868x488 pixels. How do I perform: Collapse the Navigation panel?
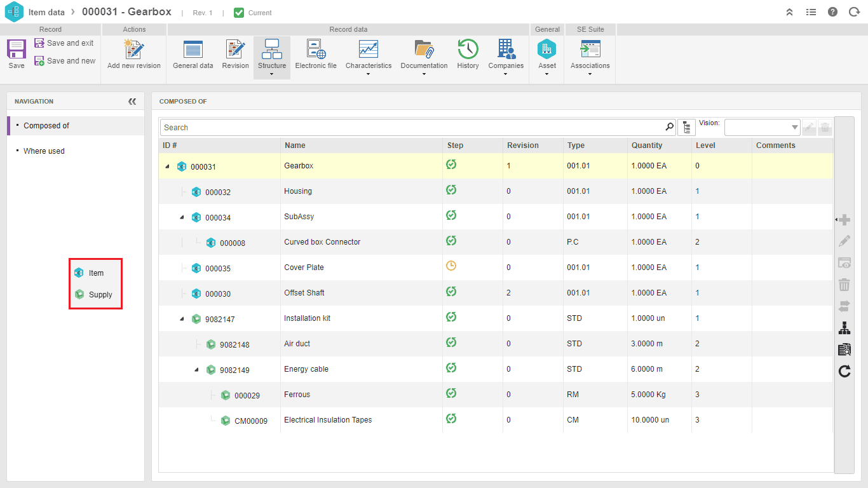click(132, 102)
